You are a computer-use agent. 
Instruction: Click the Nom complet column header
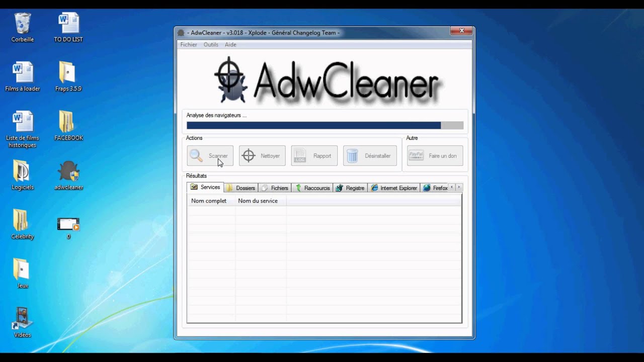coord(211,201)
